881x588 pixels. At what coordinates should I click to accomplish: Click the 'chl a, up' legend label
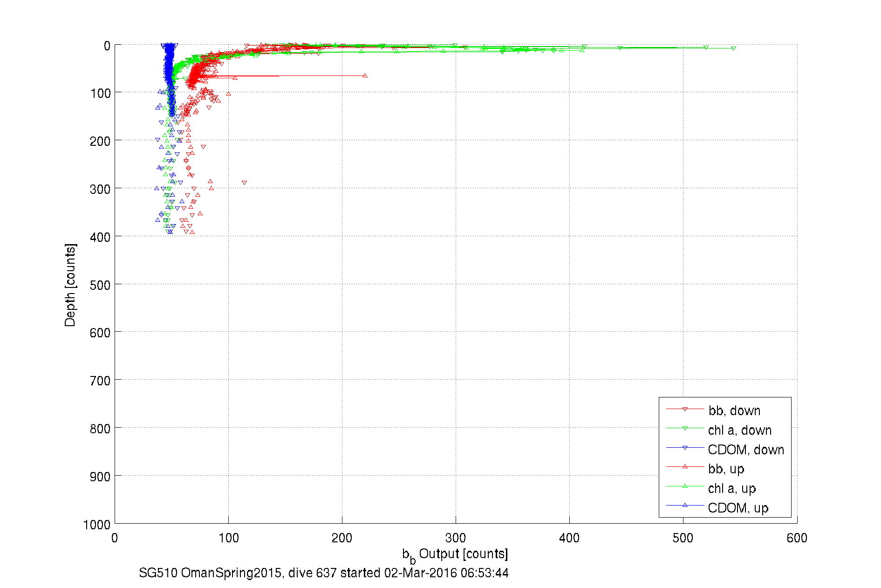pyautogui.click(x=731, y=488)
